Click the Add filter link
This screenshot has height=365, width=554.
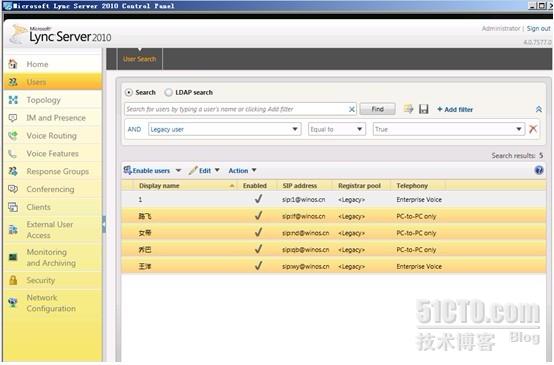[455, 110]
